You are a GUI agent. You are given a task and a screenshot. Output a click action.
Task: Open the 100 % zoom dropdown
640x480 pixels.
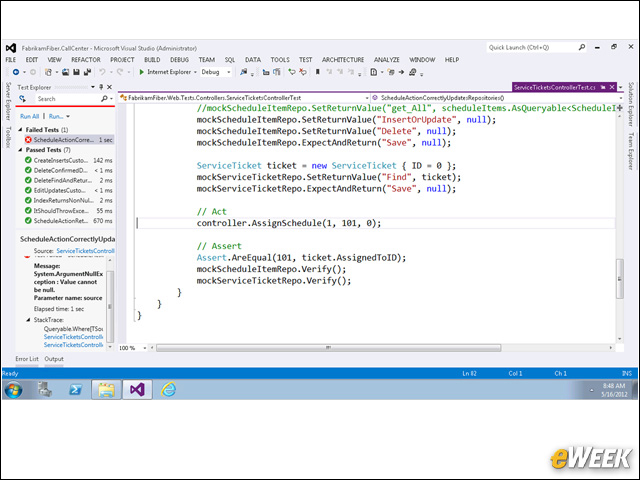click(144, 348)
